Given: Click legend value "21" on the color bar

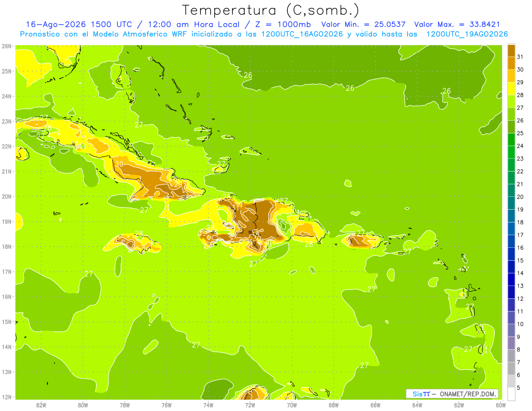Looking at the screenshot, I should [x=520, y=184].
